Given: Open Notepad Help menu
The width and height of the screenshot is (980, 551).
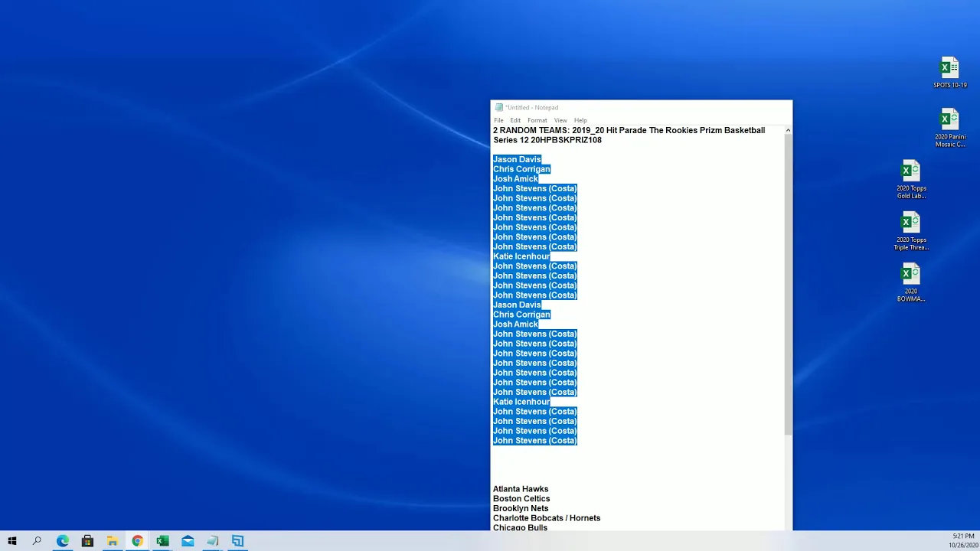Looking at the screenshot, I should (580, 120).
